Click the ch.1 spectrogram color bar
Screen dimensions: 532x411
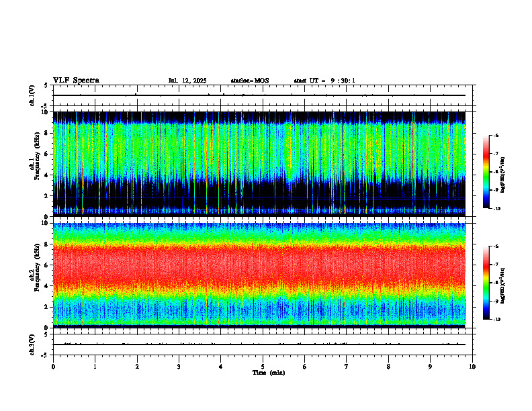click(486, 172)
